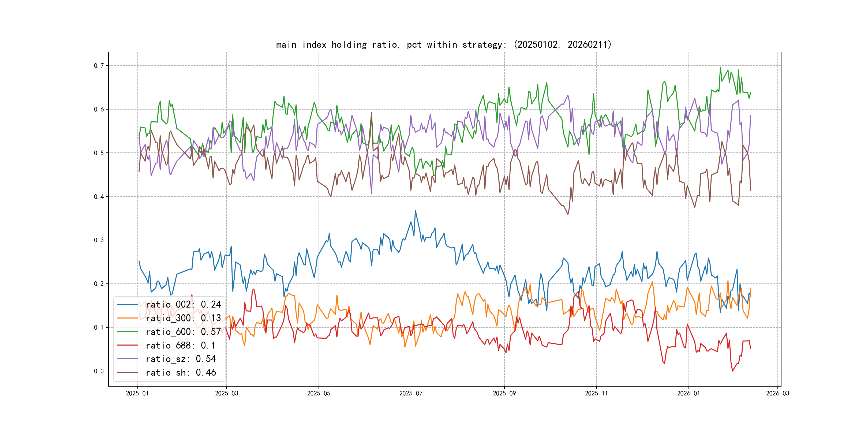Click the 2025-11 x-axis tick label
Image resolution: width=868 pixels, height=434 pixels.
(596, 394)
